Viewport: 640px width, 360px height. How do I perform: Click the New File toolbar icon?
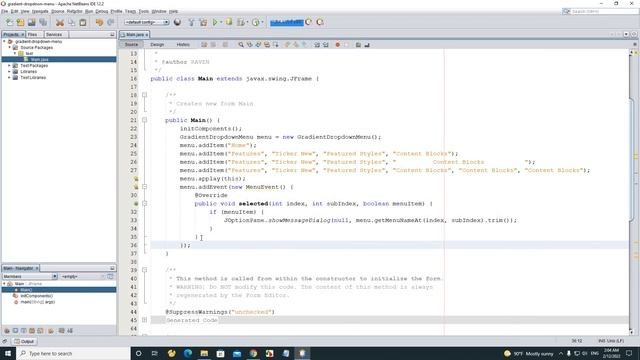(9, 22)
